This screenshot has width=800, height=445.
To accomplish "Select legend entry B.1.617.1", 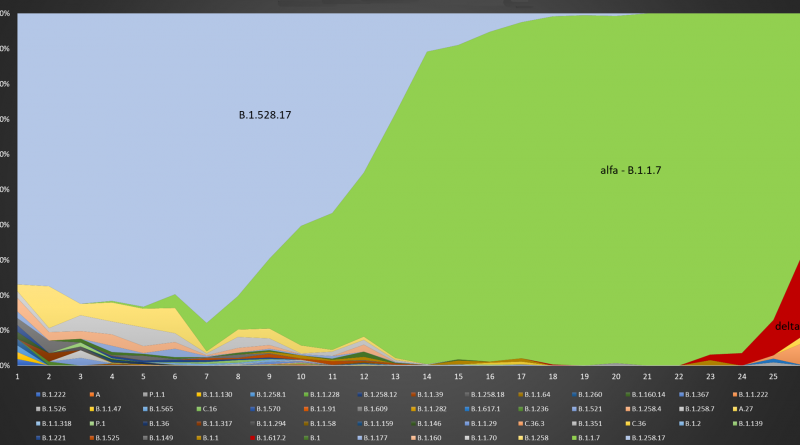I will (x=482, y=409).
